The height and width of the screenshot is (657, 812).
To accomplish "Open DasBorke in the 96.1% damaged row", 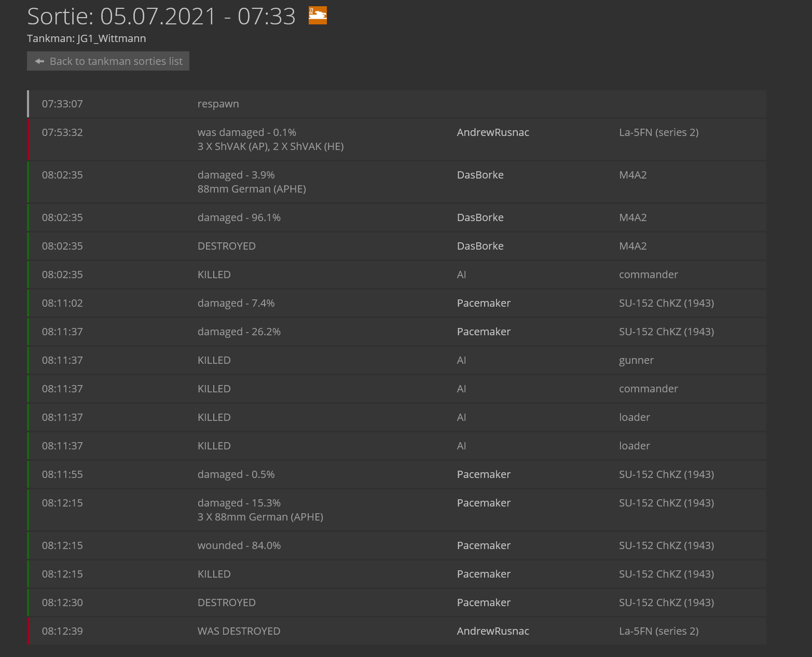I will click(x=480, y=217).
